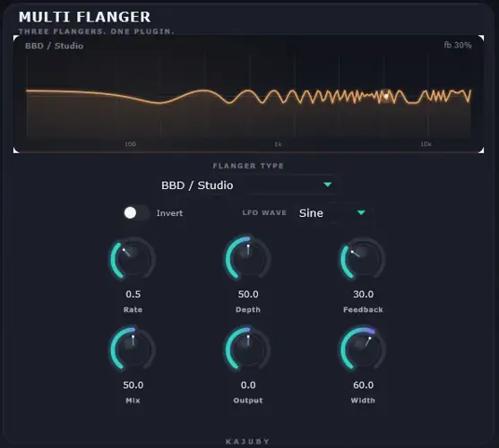Click the 'Feedback' knob label
The image size is (499, 448).
(363, 310)
